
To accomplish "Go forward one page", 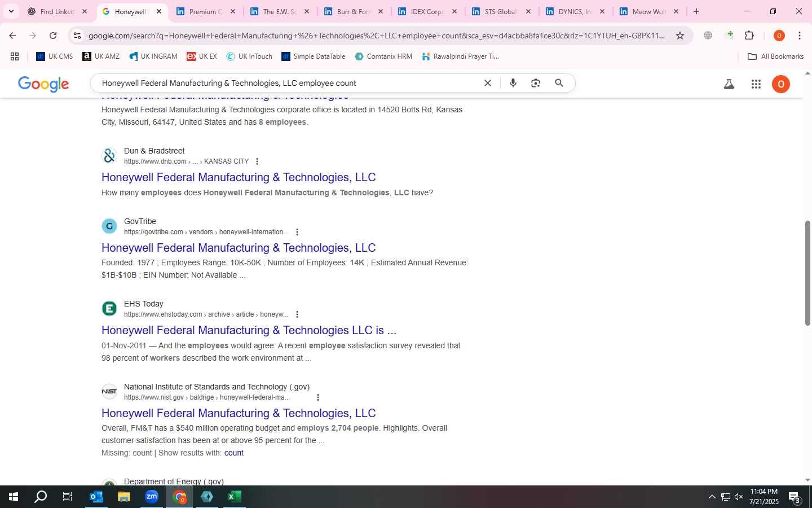I will pyautogui.click(x=33, y=36).
